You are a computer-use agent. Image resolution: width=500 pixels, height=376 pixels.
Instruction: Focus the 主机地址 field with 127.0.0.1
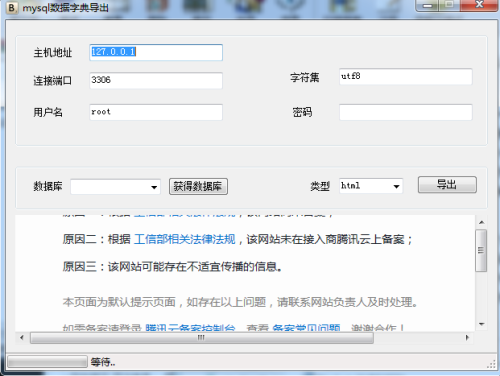point(156,52)
